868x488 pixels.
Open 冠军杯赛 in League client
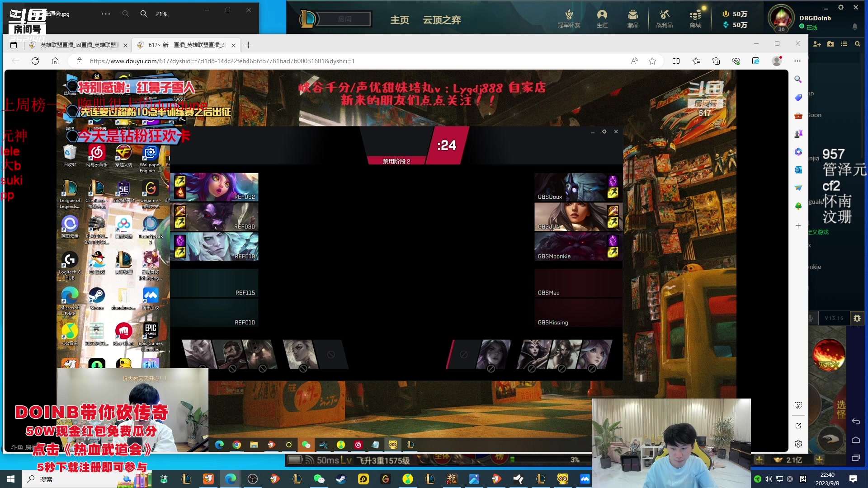point(569,19)
